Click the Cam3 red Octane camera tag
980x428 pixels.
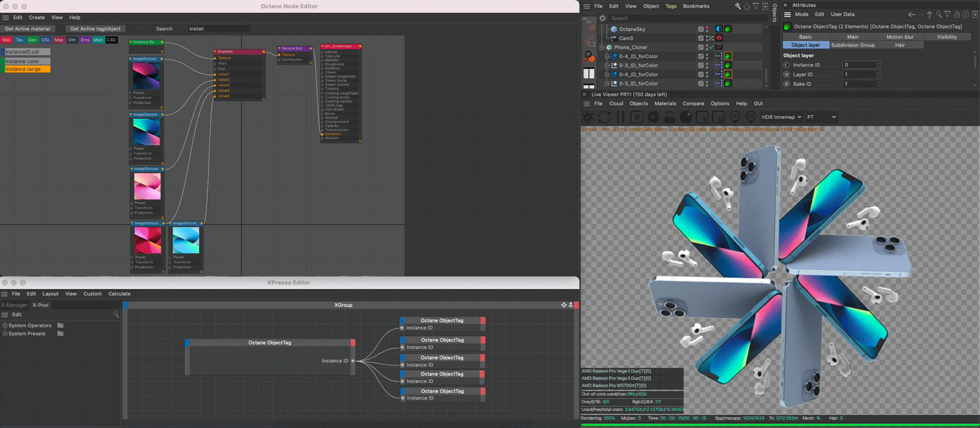coord(719,38)
